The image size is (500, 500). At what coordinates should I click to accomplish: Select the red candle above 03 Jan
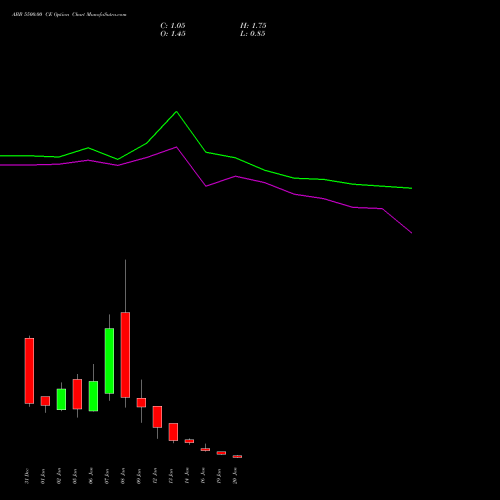click(x=77, y=394)
